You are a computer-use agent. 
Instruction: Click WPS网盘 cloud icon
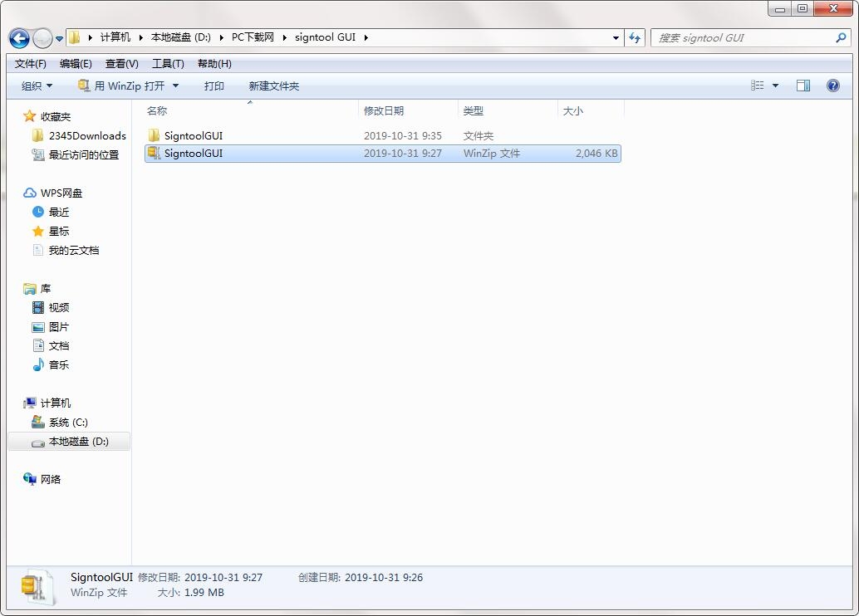[30, 193]
